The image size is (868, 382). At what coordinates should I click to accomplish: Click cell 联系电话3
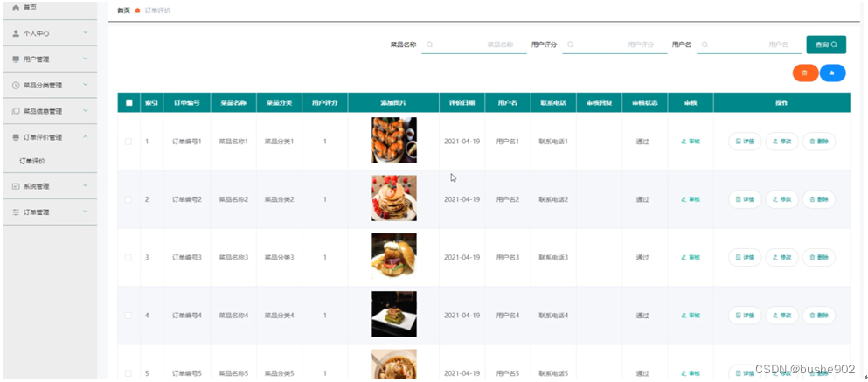pyautogui.click(x=553, y=257)
